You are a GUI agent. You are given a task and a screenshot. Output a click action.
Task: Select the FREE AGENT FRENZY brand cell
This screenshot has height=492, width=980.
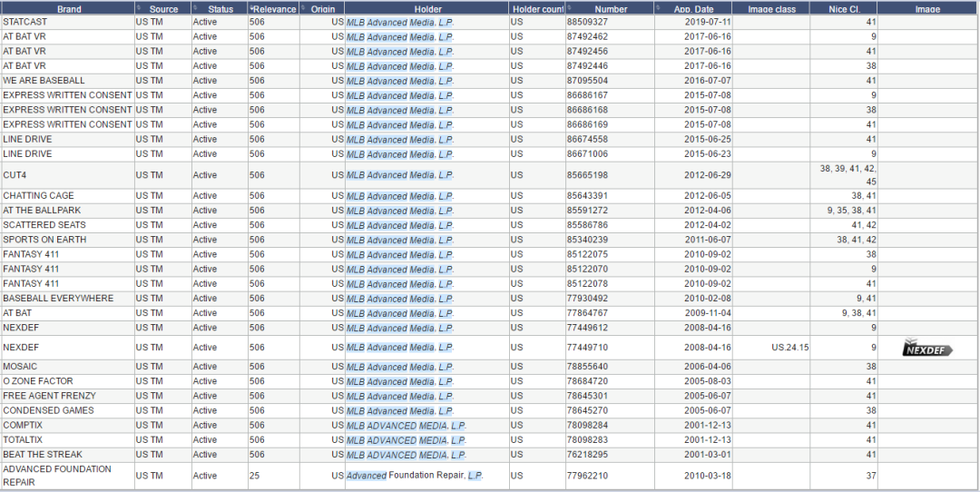[67, 396]
